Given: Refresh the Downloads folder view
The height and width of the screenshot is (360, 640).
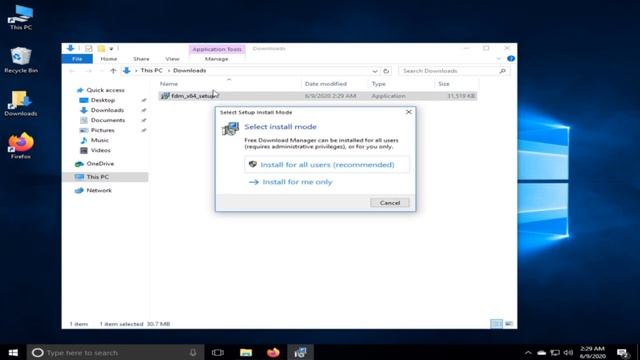Looking at the screenshot, I should coord(386,71).
